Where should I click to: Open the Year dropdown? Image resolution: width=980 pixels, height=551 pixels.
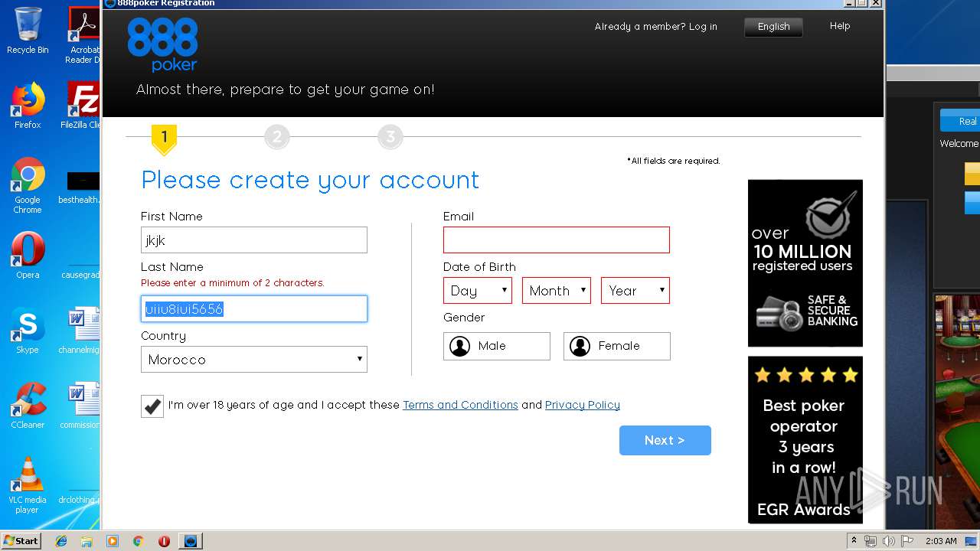point(635,291)
